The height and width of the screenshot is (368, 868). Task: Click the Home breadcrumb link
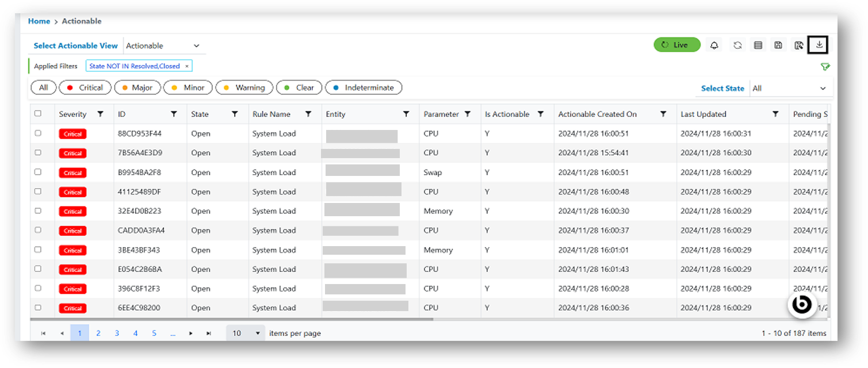pos(39,21)
